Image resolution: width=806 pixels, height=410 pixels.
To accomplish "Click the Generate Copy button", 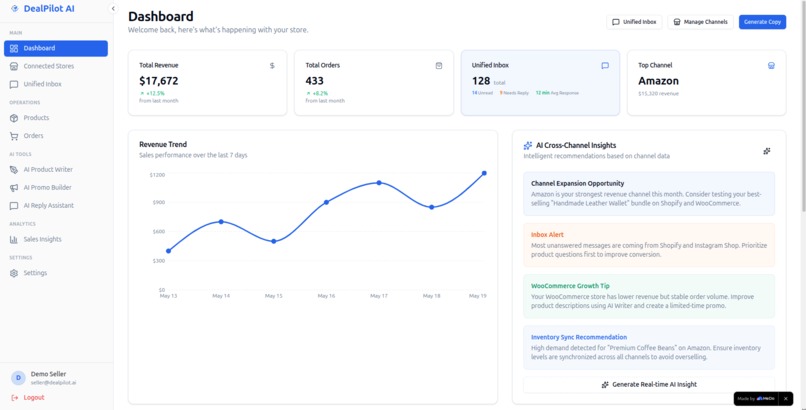I will coord(762,22).
